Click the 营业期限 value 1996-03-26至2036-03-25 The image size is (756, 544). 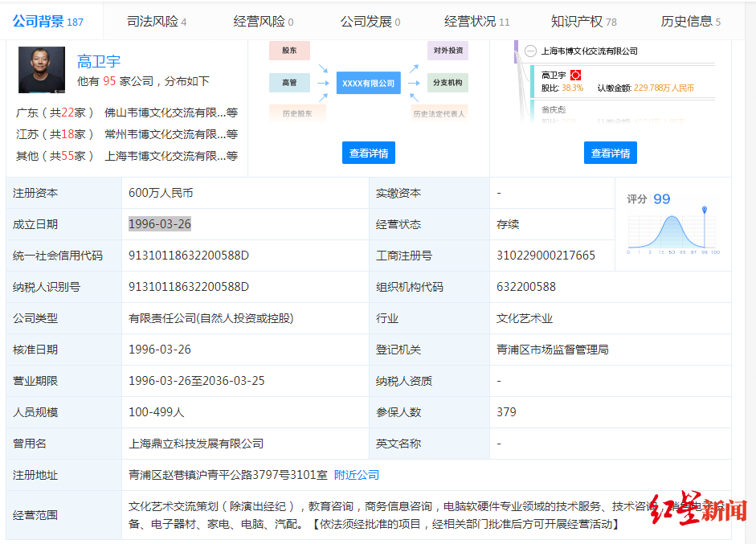[x=196, y=381]
